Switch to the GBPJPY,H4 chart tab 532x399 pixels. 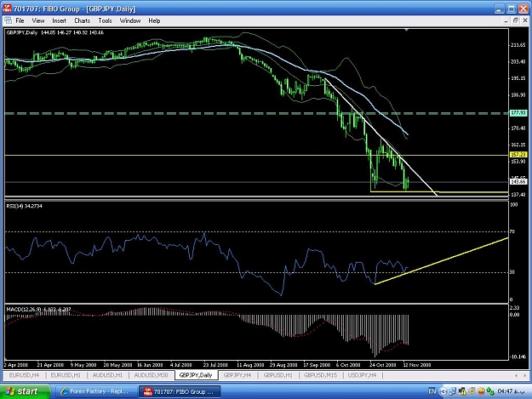coord(237,375)
